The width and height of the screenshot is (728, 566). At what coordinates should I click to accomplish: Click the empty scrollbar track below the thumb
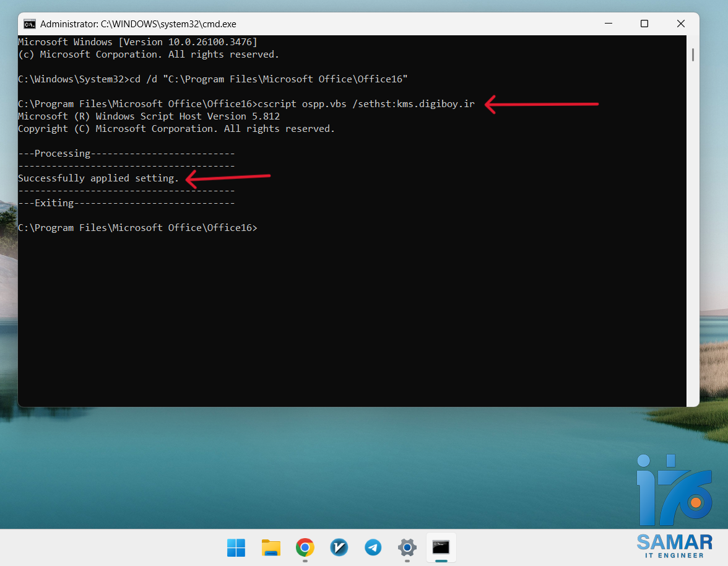click(693, 248)
